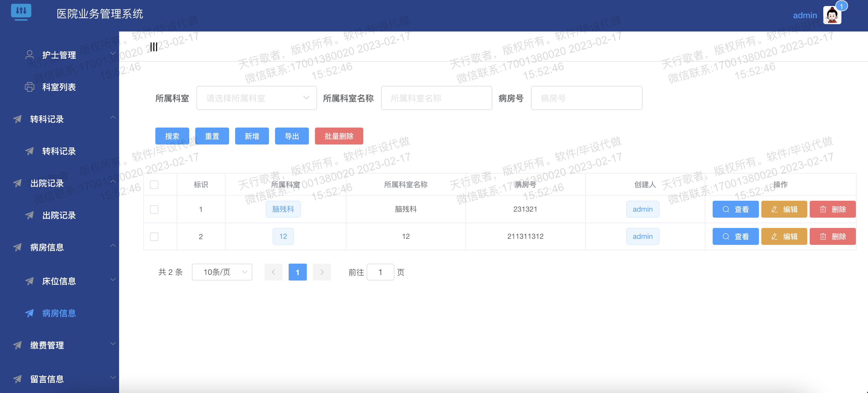The image size is (868, 393).
Task: Click the 病房号 search input field
Action: (586, 98)
